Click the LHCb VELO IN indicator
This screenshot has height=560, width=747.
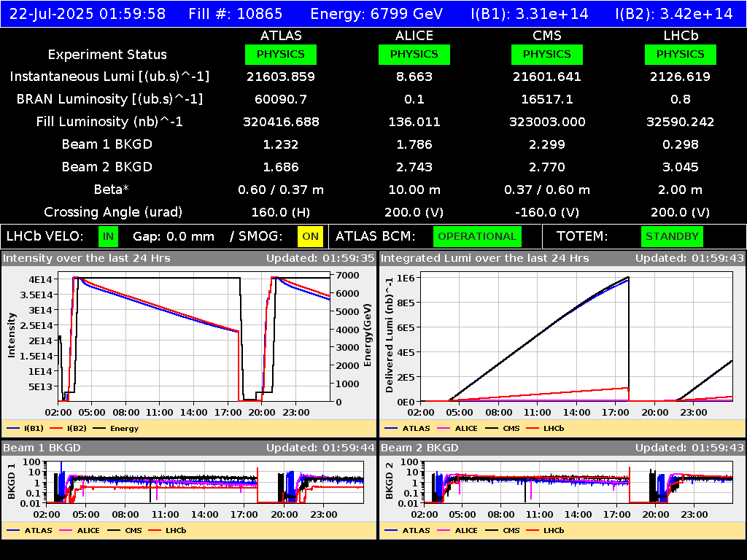[x=108, y=237]
